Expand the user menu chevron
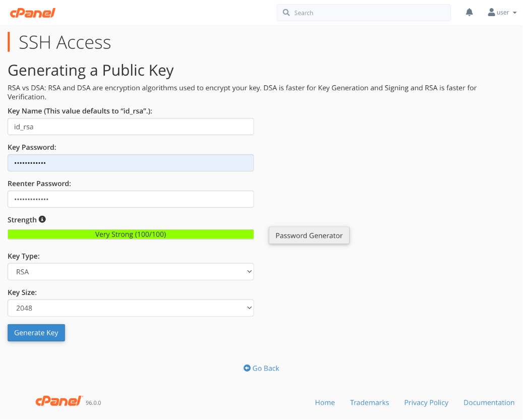Image resolution: width=523 pixels, height=420 pixels. pyautogui.click(x=514, y=13)
